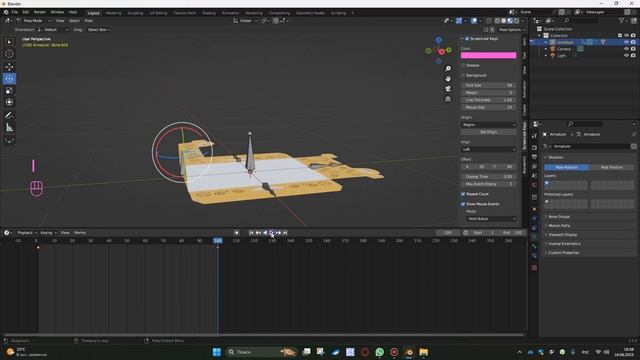The image size is (640, 360).
Task: Open the Scene properties tab icon
Action: [534, 176]
